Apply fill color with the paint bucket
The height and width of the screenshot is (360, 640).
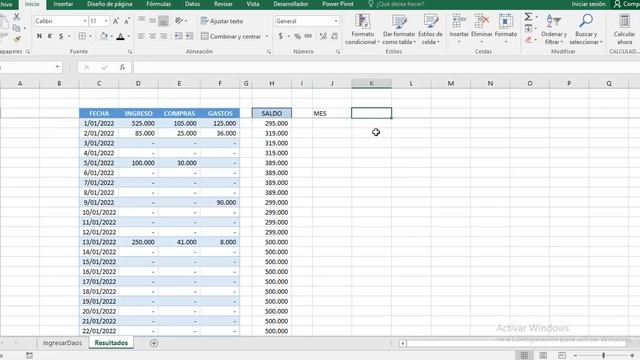point(104,36)
